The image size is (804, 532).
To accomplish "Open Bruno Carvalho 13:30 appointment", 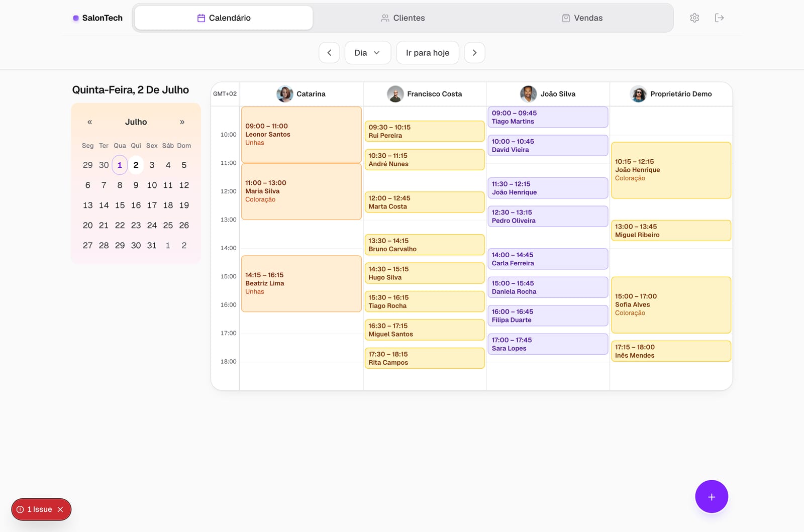I will click(x=425, y=245).
